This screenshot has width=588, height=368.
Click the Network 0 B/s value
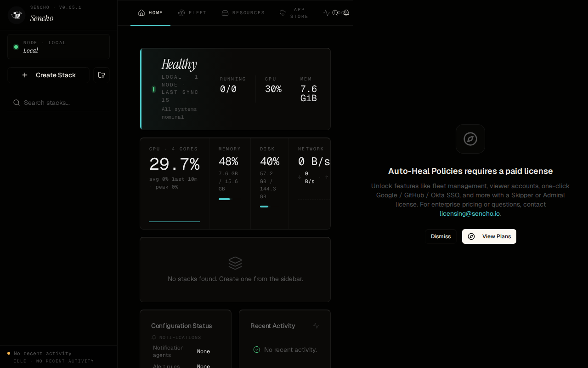pyautogui.click(x=314, y=161)
